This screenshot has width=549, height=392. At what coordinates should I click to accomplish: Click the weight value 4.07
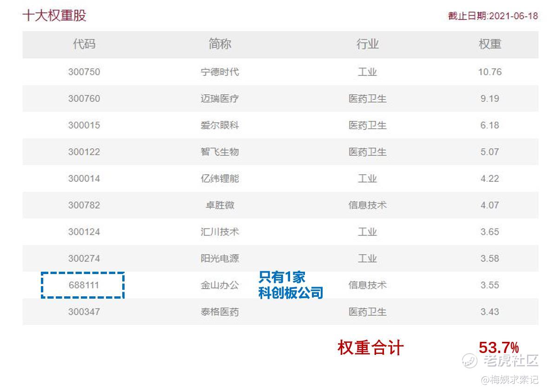[490, 205]
